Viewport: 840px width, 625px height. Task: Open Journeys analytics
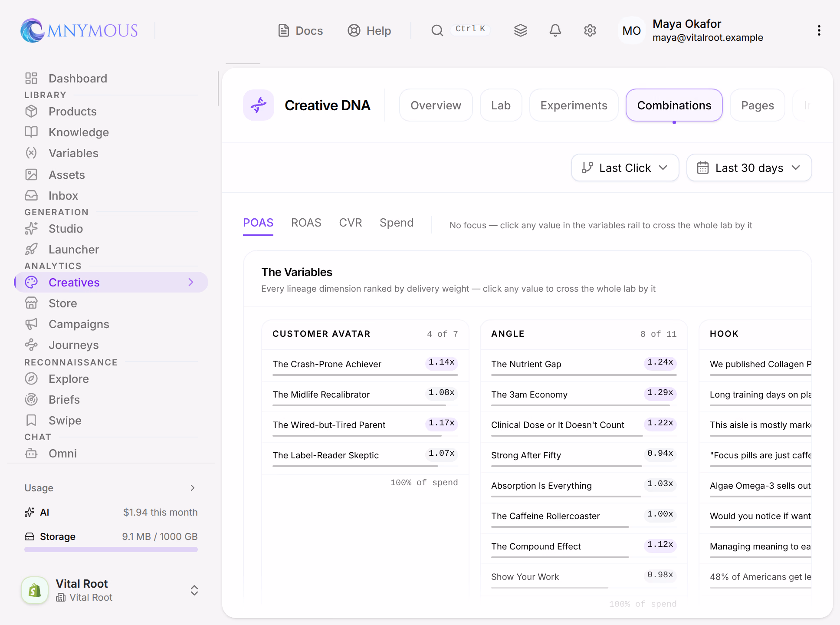point(111,345)
